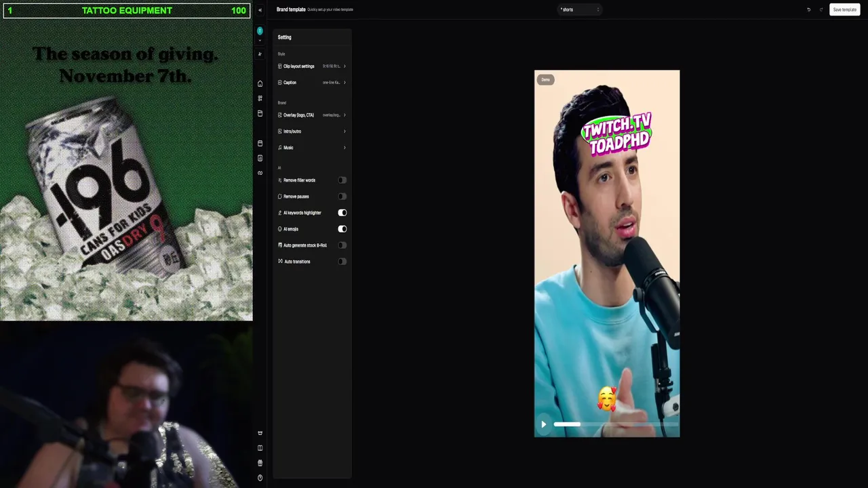
Task: Click the Remove filler words icon
Action: 280,180
